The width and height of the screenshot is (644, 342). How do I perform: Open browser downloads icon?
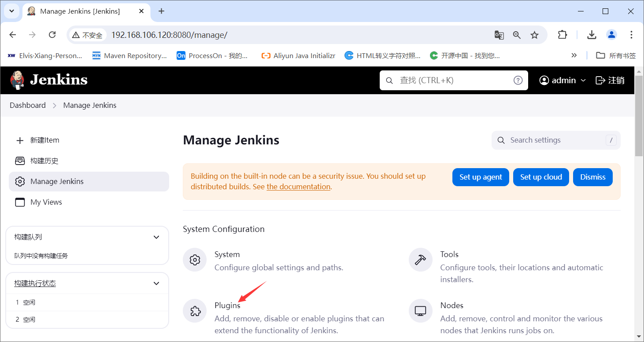(592, 35)
